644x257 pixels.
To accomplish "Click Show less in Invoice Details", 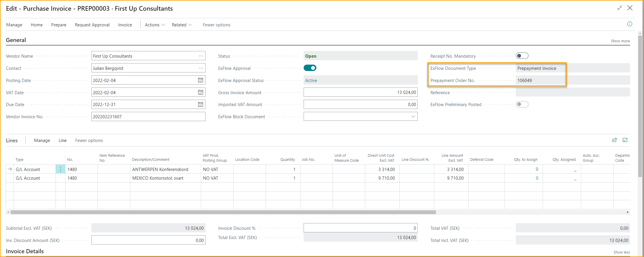I will pyautogui.click(x=621, y=252).
